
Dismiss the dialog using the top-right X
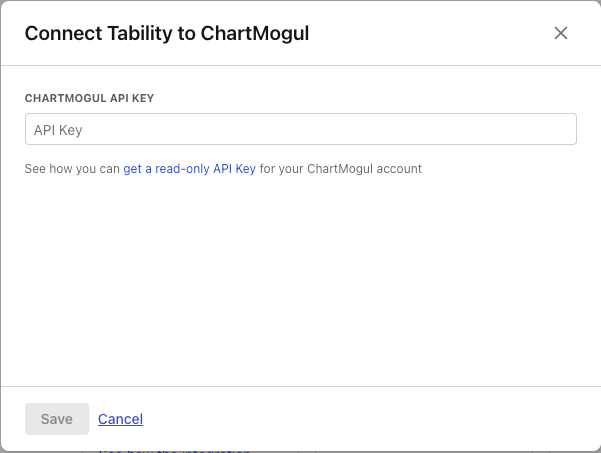coord(561,33)
